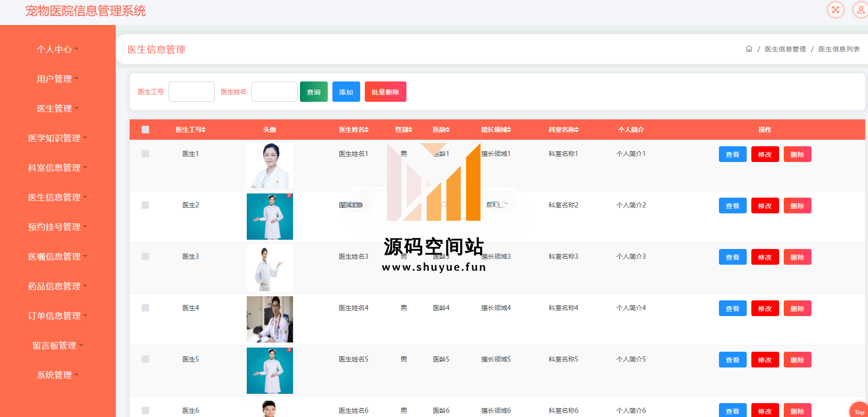Click the 个人简介5 table cell

631,359
